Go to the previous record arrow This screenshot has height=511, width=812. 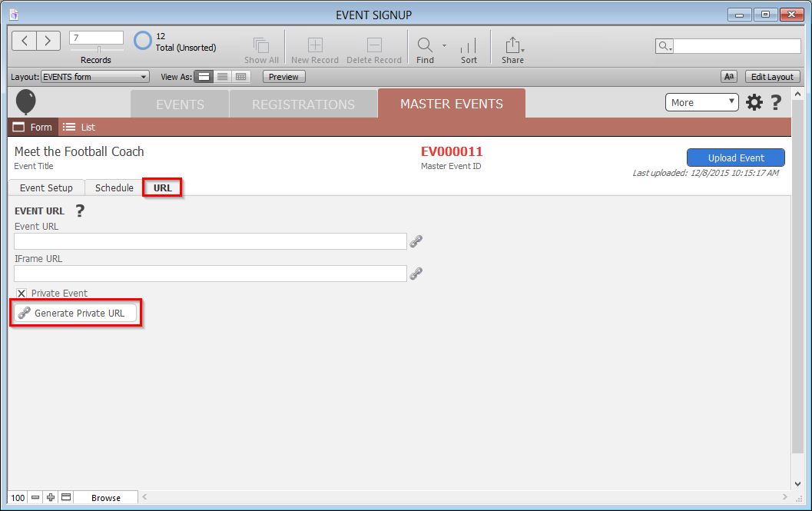point(25,41)
